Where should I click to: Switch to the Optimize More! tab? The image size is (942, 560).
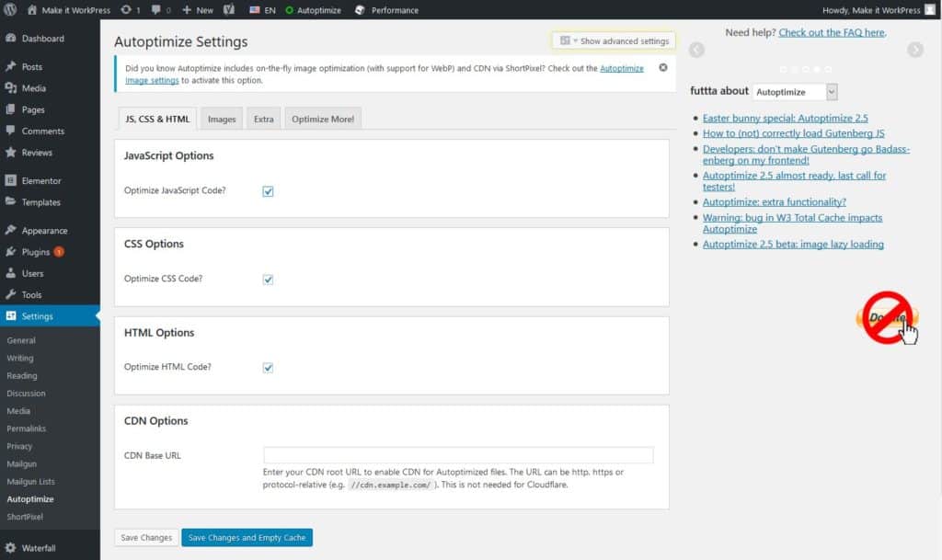coord(323,119)
